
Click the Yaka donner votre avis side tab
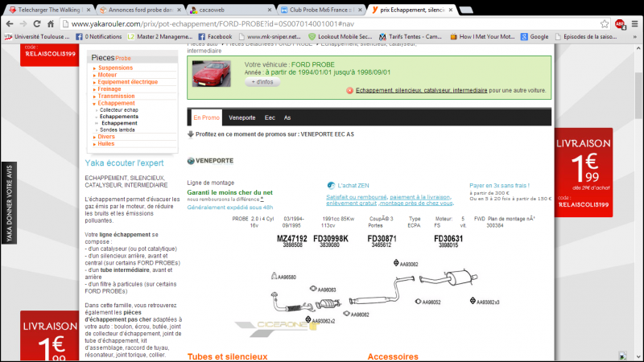point(9,204)
